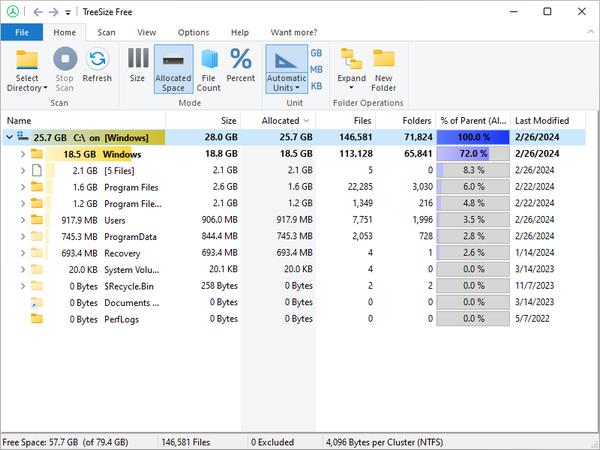Screen dimensions: 600x450
Task: Switch mode to Percent
Action: [x=240, y=65]
